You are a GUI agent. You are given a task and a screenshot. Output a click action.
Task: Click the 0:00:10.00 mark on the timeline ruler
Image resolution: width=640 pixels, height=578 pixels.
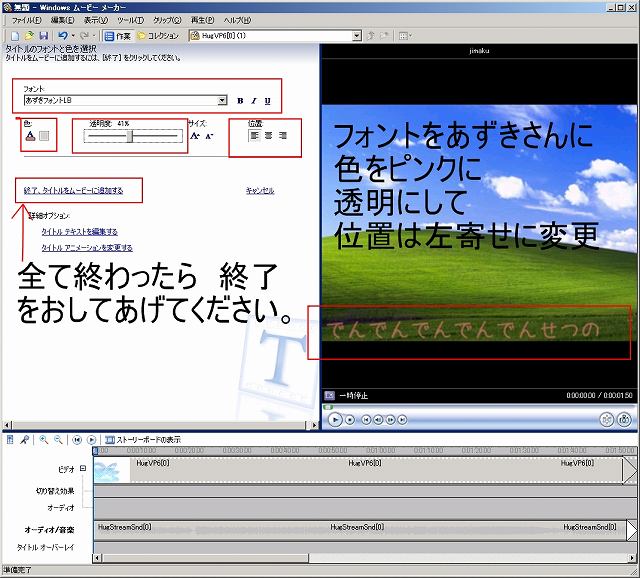click(141, 450)
